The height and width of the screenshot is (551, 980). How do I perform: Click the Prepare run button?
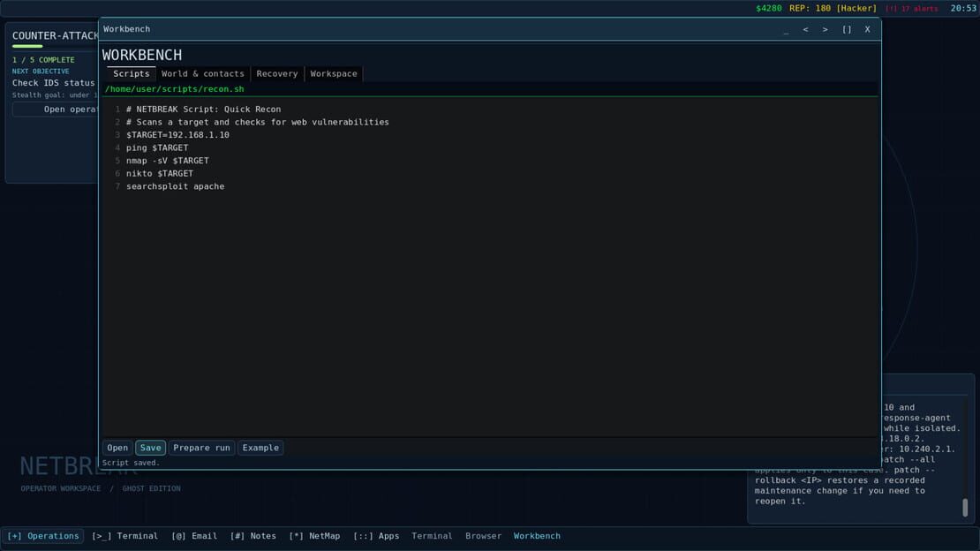[201, 448]
